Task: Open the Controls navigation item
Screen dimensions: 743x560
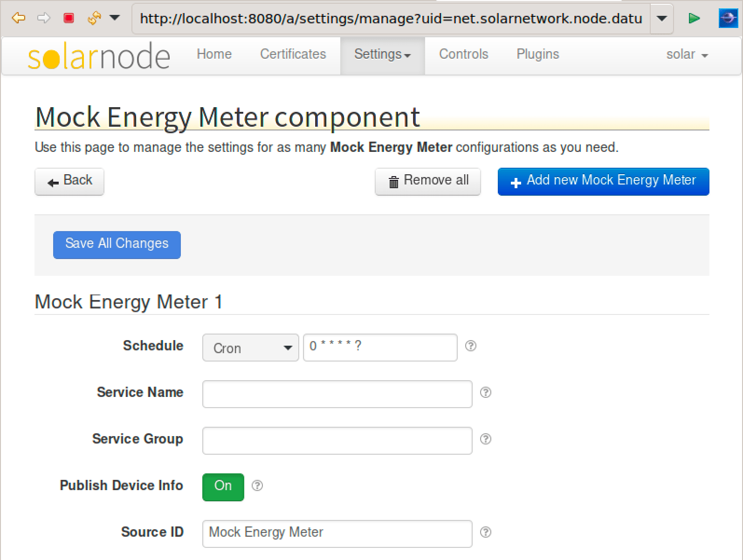Action: click(463, 55)
